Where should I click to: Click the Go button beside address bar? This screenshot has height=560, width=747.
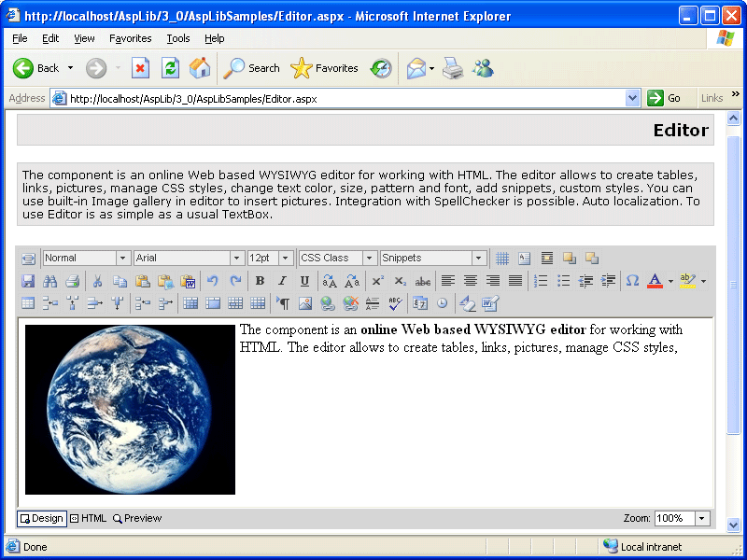point(665,98)
